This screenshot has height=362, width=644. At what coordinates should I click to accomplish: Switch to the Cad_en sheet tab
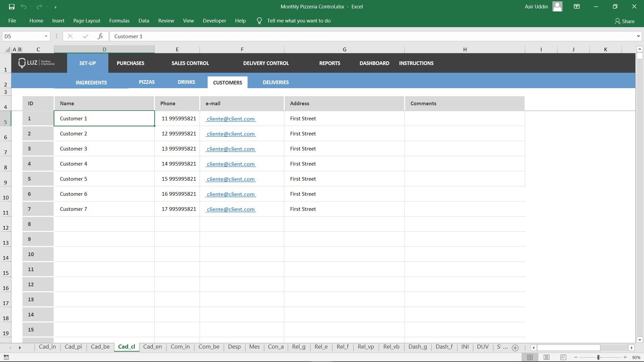pos(153,347)
